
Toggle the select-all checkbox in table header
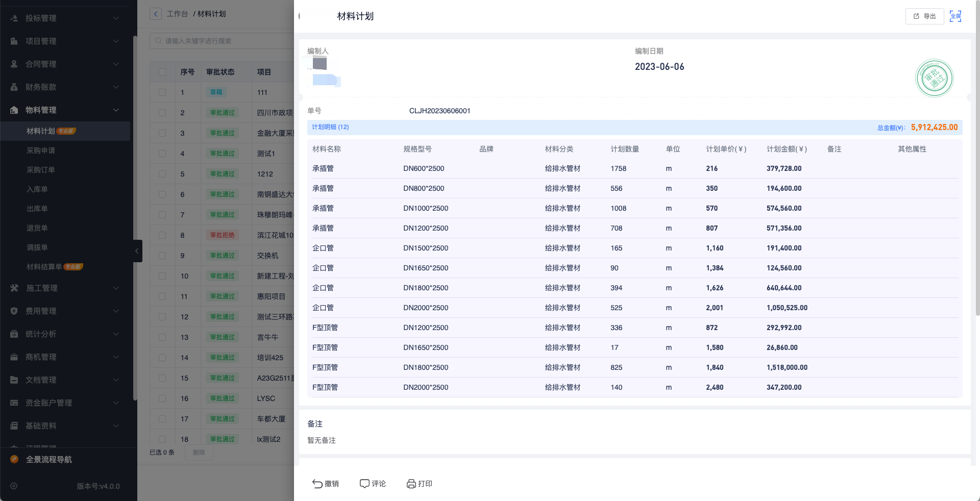162,72
